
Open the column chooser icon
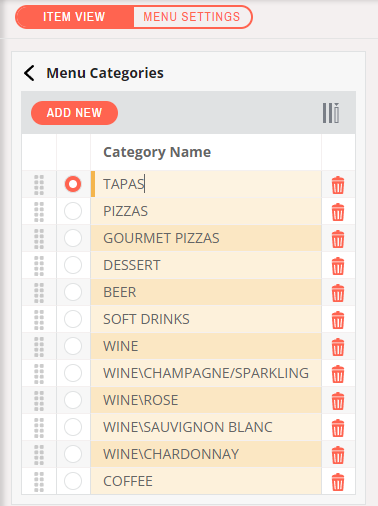click(x=331, y=113)
